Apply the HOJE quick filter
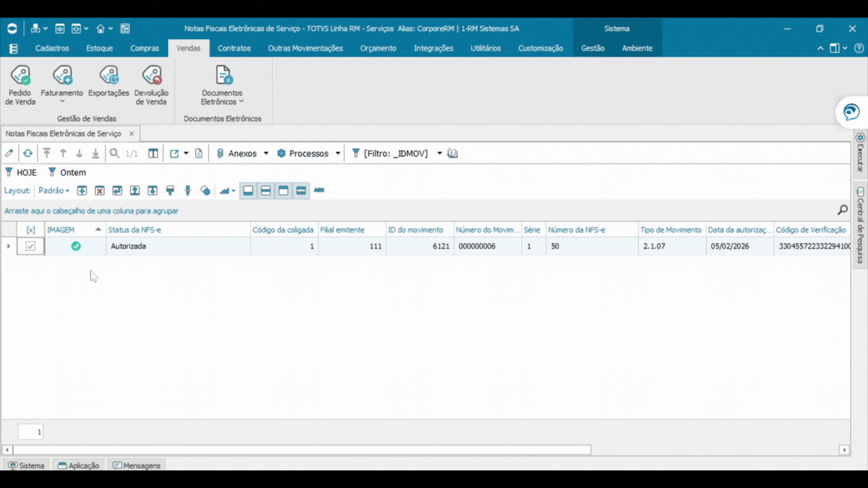 click(21, 172)
